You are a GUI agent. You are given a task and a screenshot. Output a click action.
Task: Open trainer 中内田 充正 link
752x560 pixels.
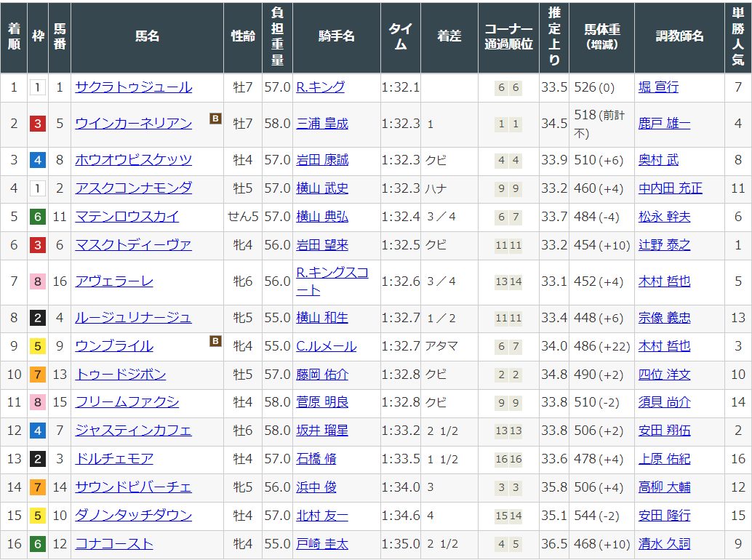pyautogui.click(x=671, y=188)
